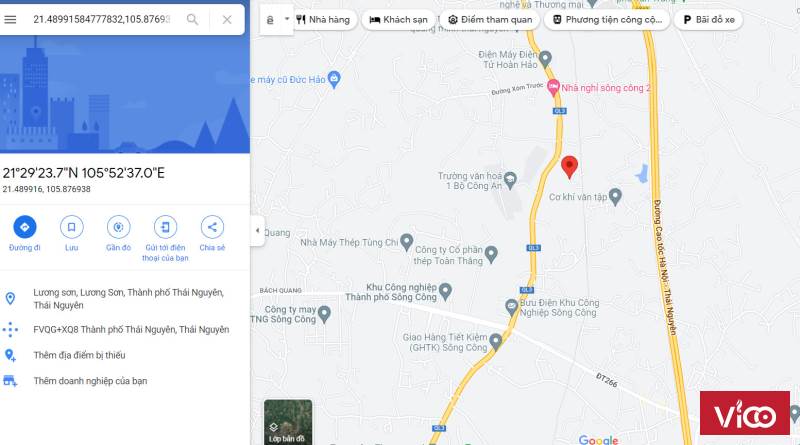Viewport: 800px width, 445px height.
Task: Filter map by Nhà hàng
Action: (323, 19)
